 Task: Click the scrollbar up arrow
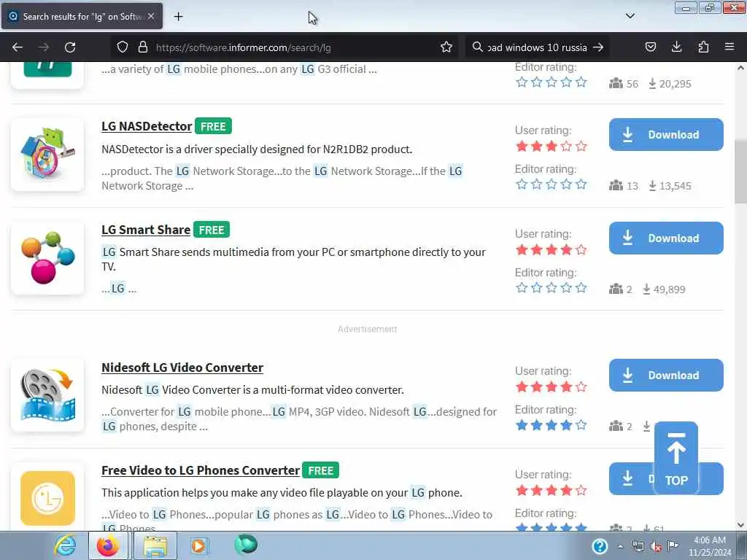(741, 68)
